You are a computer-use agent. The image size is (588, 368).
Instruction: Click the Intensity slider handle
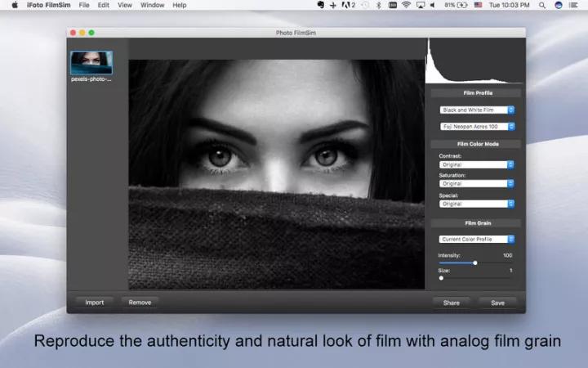pos(475,263)
